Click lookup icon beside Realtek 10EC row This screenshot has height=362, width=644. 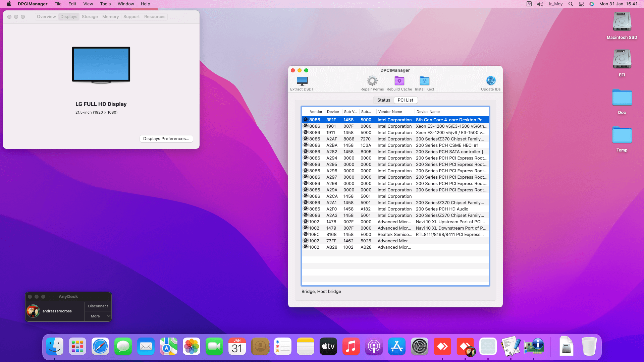click(306, 234)
